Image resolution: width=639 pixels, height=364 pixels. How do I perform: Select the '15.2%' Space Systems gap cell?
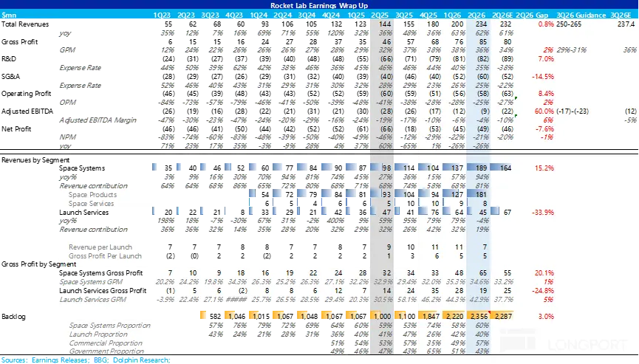[x=544, y=168]
